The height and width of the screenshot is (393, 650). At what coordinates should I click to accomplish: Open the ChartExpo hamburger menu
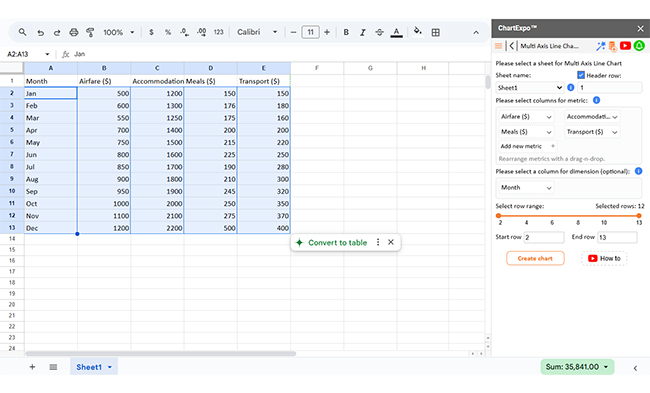pos(499,46)
